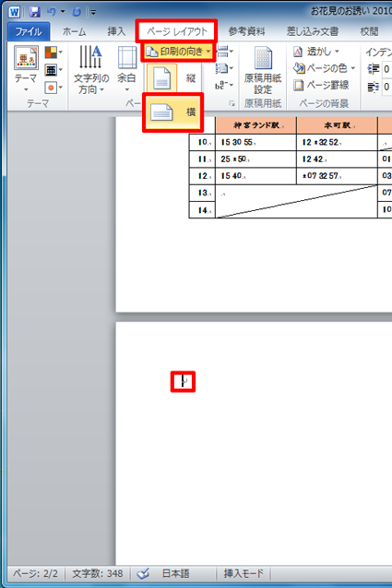Click the Undo arrow icon
Image resolution: width=392 pixels, height=588 pixels.
(51, 12)
